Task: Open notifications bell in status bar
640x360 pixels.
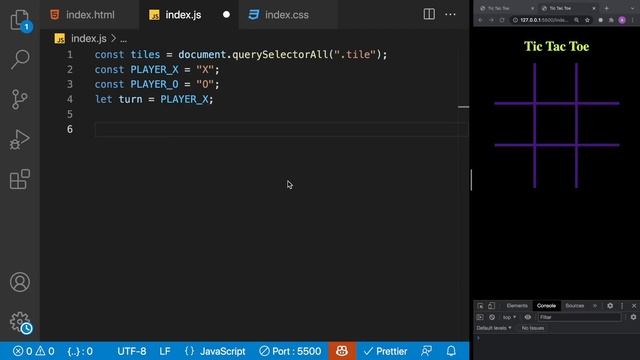Action: click(x=451, y=351)
